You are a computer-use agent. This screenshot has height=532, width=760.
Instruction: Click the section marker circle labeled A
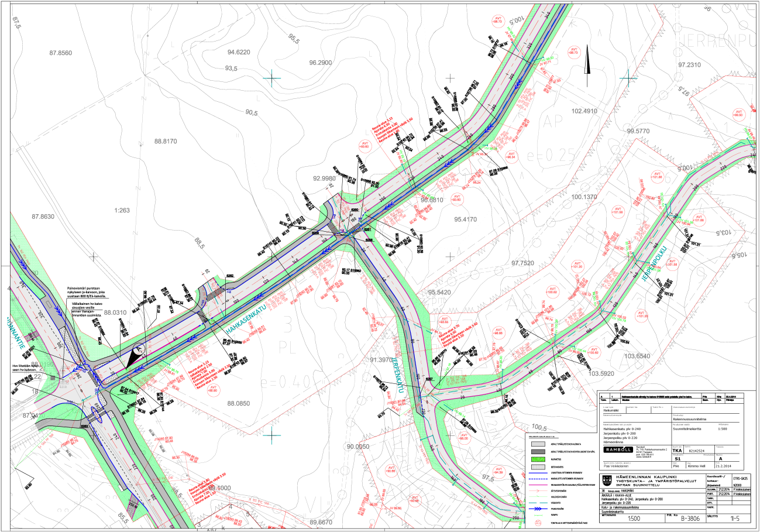click(139, 349)
